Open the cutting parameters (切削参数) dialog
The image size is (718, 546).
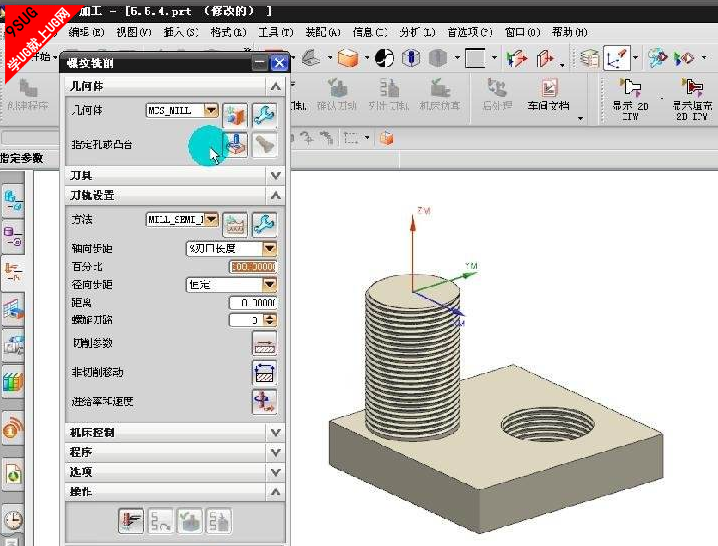pos(264,343)
